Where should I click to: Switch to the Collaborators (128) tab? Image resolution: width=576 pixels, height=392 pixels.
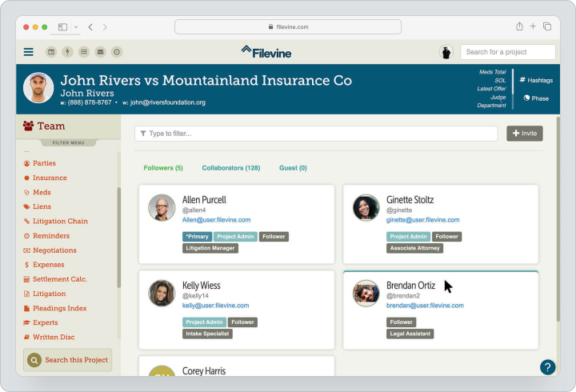click(x=231, y=168)
